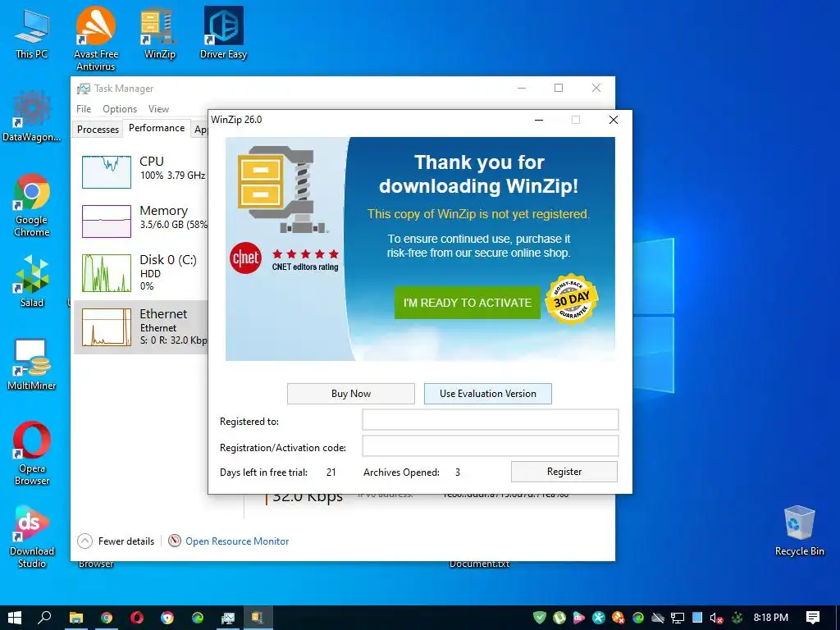Open the green AdGuard shield tray icon

pyautogui.click(x=540, y=618)
